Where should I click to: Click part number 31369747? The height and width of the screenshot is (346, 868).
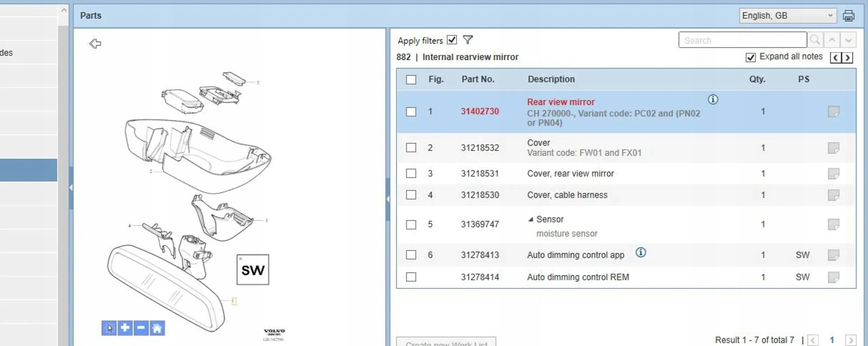pos(480,225)
